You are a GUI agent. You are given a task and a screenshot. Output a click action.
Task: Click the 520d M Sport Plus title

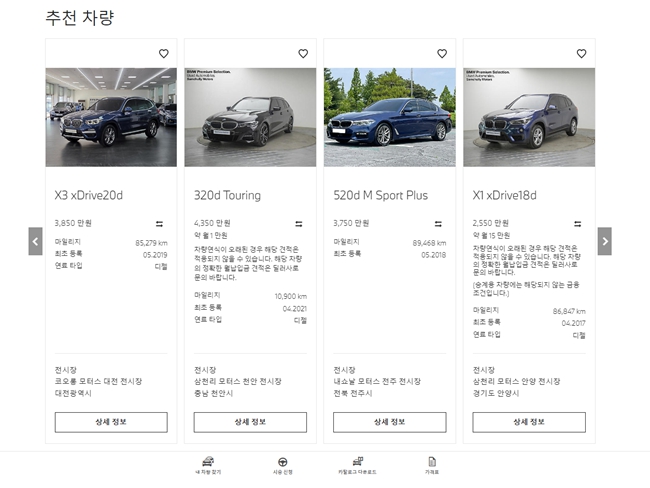coord(381,195)
